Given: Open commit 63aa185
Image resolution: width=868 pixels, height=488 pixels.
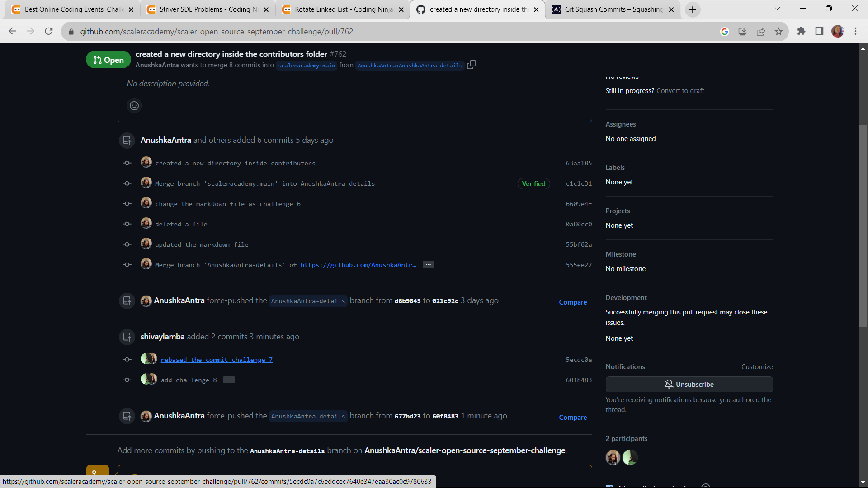Looking at the screenshot, I should pos(579,163).
